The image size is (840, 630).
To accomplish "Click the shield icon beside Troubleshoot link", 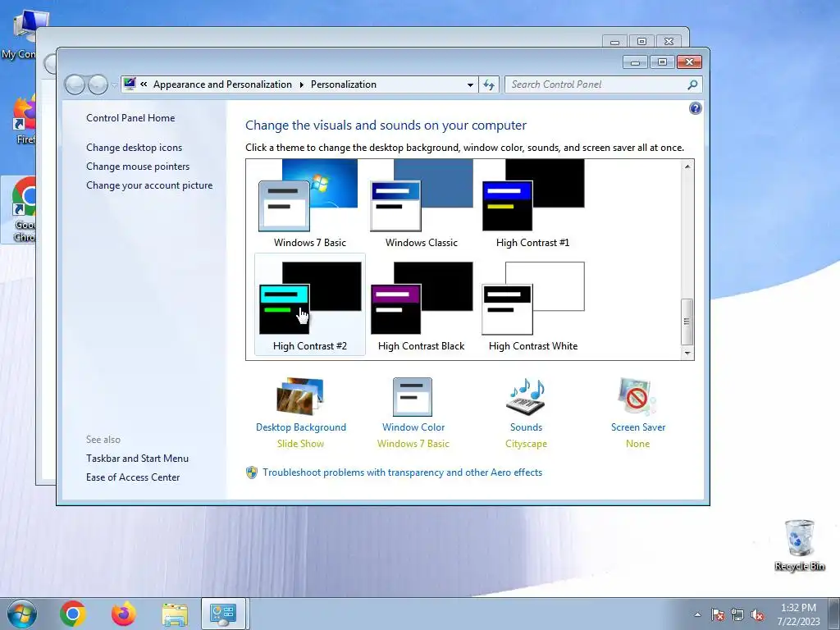I will (x=251, y=472).
